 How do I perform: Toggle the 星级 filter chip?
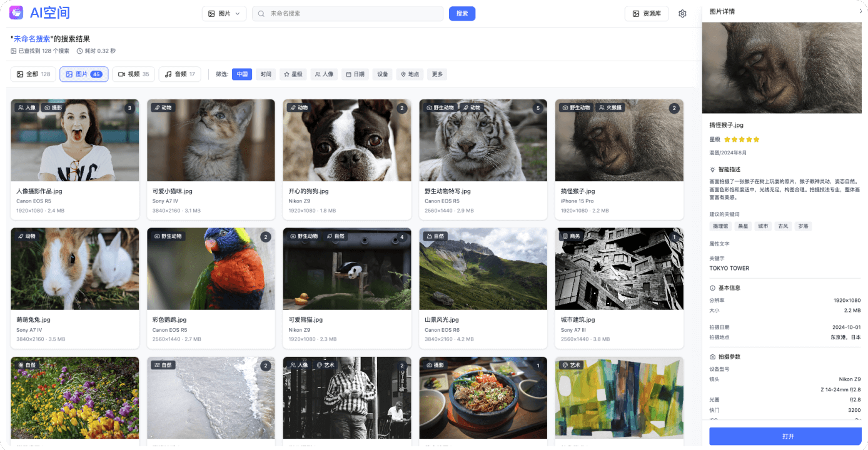pos(292,74)
